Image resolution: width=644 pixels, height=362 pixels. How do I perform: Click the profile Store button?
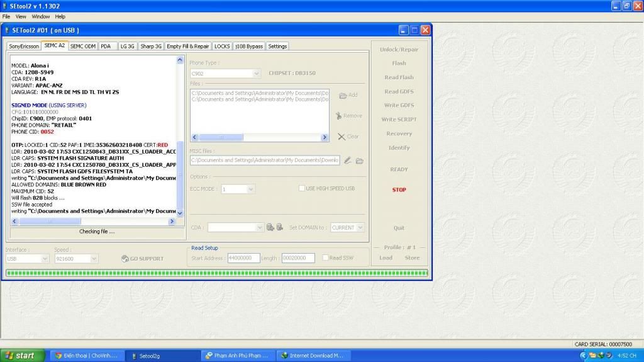pos(413,258)
